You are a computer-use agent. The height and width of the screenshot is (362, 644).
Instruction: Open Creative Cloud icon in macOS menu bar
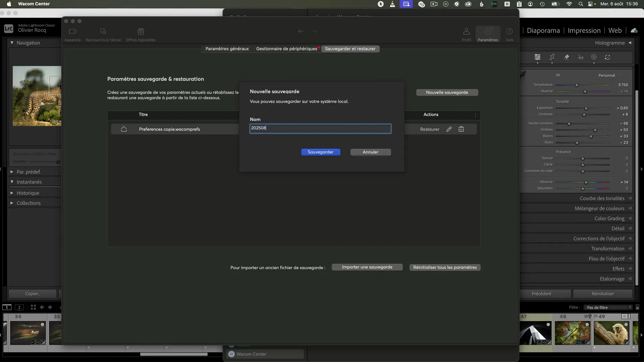click(468, 4)
